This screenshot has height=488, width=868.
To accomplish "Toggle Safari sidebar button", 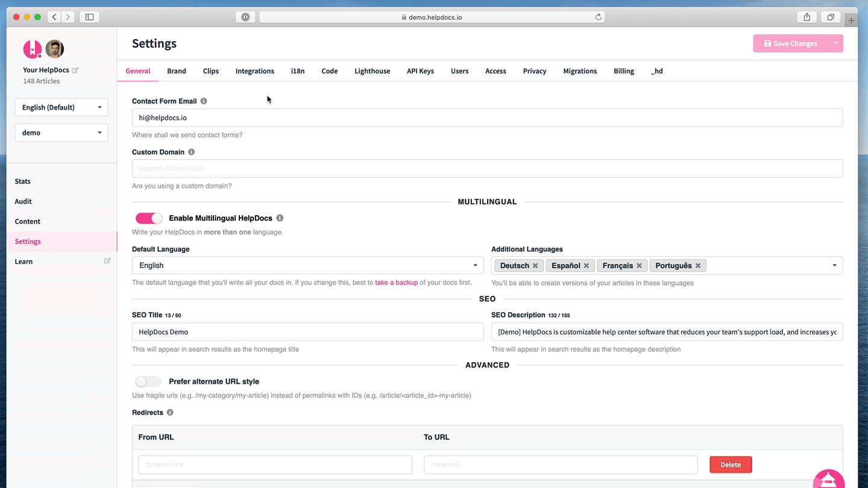I will click(89, 17).
